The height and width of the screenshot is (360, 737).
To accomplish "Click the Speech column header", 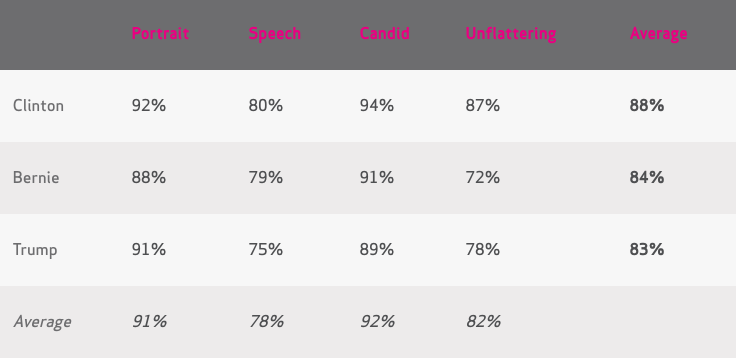I will click(x=275, y=34).
